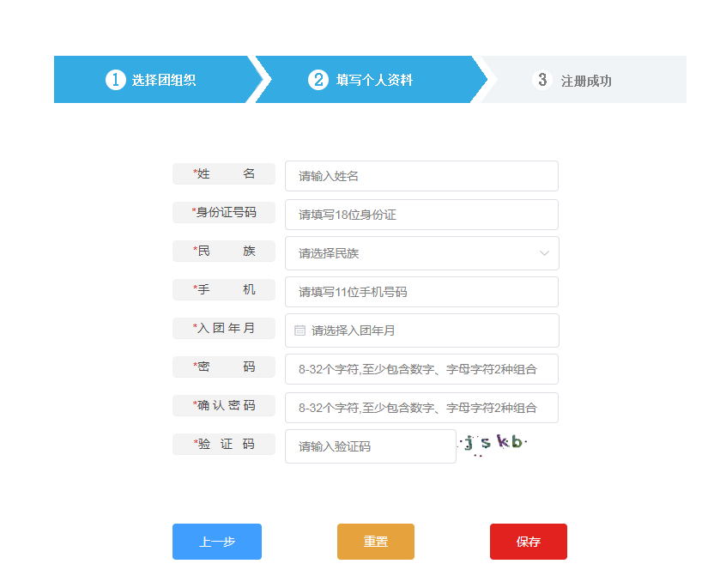This screenshot has width=726, height=588.
Task: Click the 手机 phone number input field
Action: point(421,292)
